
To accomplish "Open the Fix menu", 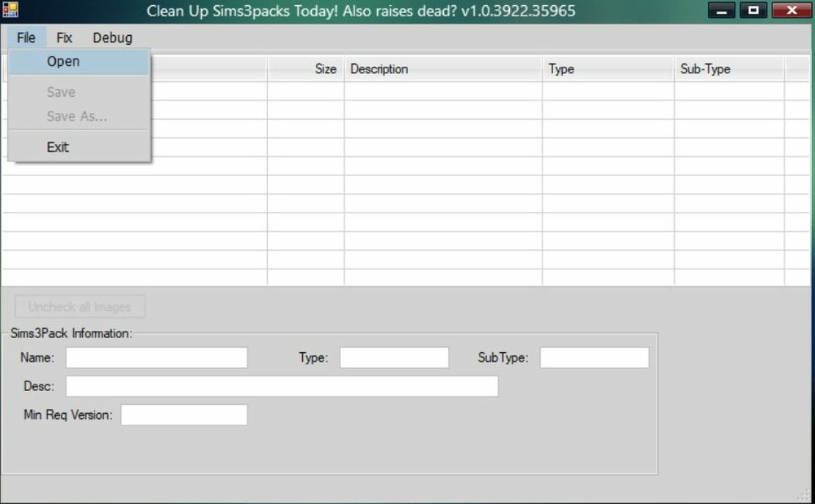I will click(64, 38).
